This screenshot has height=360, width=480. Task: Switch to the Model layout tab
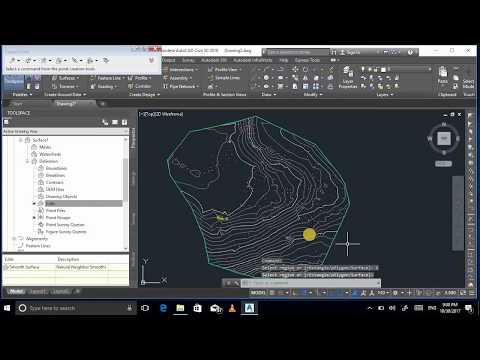tap(15, 291)
